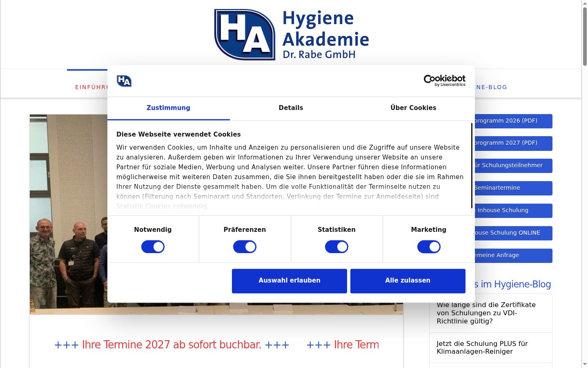The height and width of the screenshot is (368, 588).
Task: Disable the Präferenzen cookie switch
Action: [245, 247]
